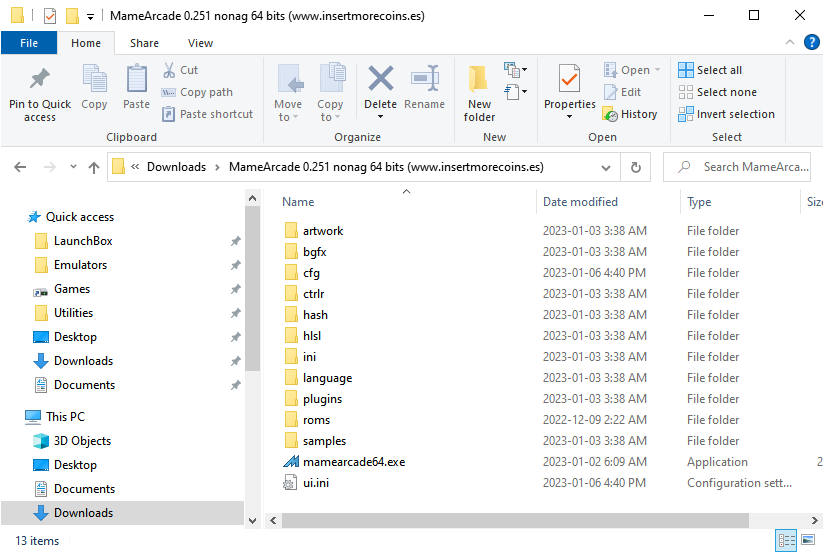Click the Paste clipboard icon

(x=137, y=78)
